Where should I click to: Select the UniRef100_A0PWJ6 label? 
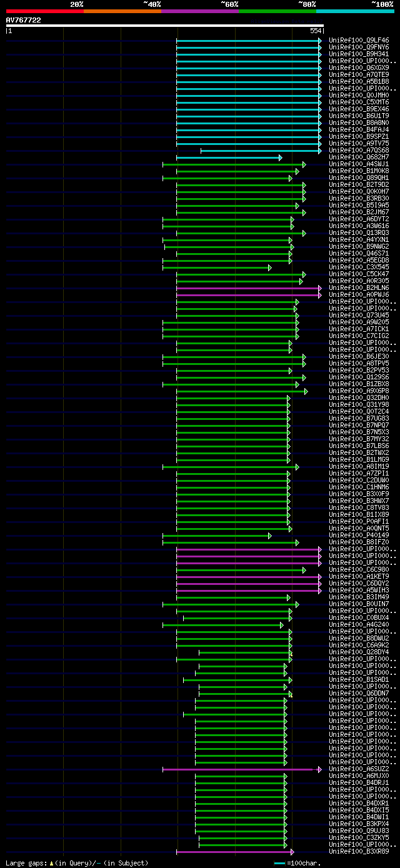point(359,295)
